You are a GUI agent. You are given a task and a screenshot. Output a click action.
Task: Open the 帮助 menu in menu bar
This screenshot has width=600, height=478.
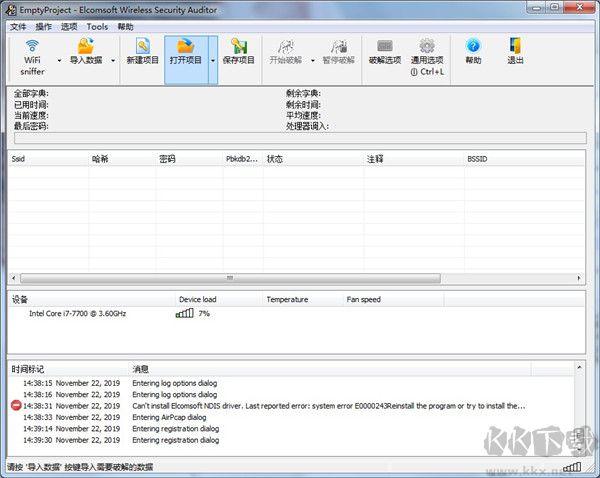tap(126, 27)
